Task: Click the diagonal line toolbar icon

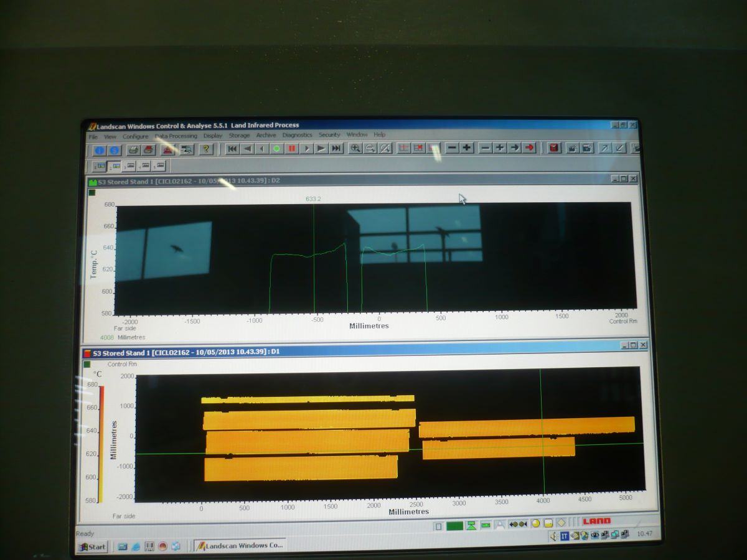Action: click(x=619, y=147)
